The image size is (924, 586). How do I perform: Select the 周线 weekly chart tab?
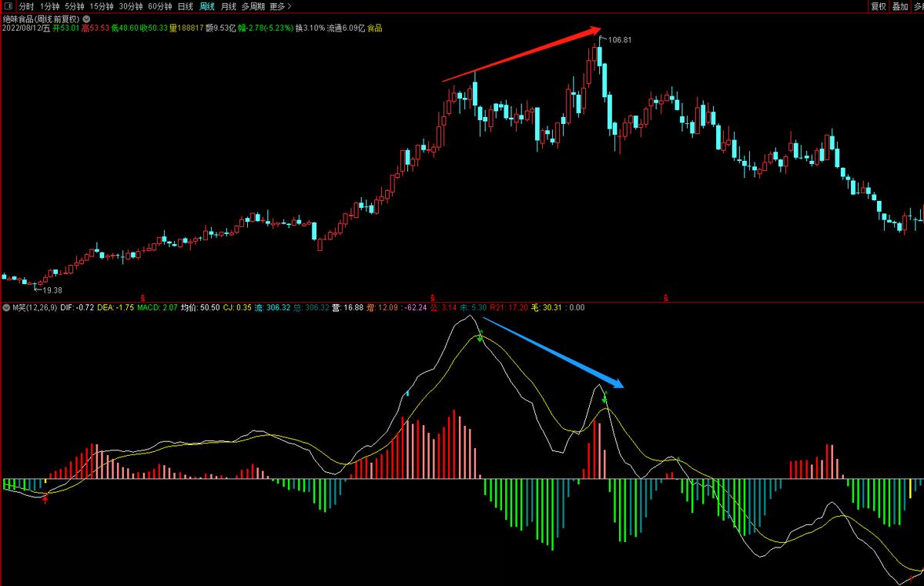207,6
